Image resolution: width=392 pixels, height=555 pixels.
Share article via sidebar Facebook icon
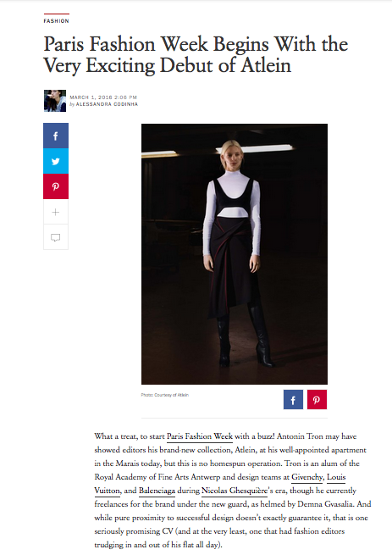(56, 136)
